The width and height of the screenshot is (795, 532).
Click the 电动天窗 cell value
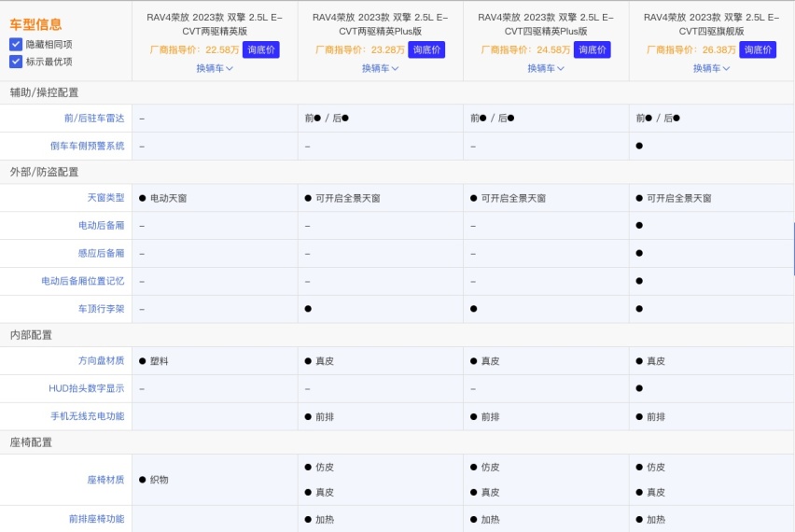pos(168,198)
